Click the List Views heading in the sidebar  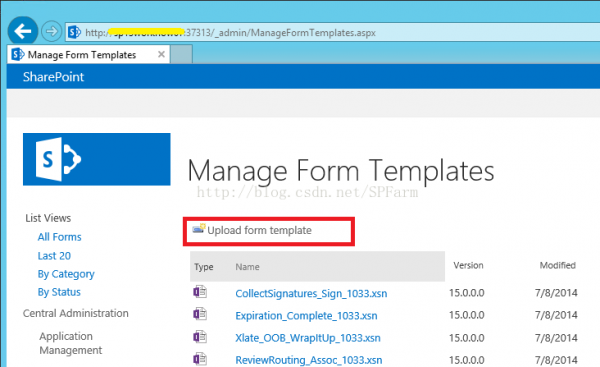click(x=48, y=218)
